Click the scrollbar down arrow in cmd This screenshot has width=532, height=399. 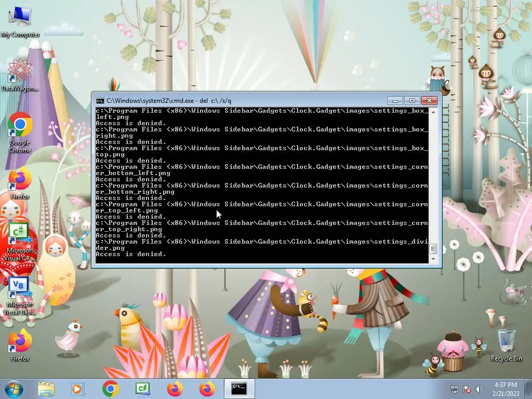(433, 259)
